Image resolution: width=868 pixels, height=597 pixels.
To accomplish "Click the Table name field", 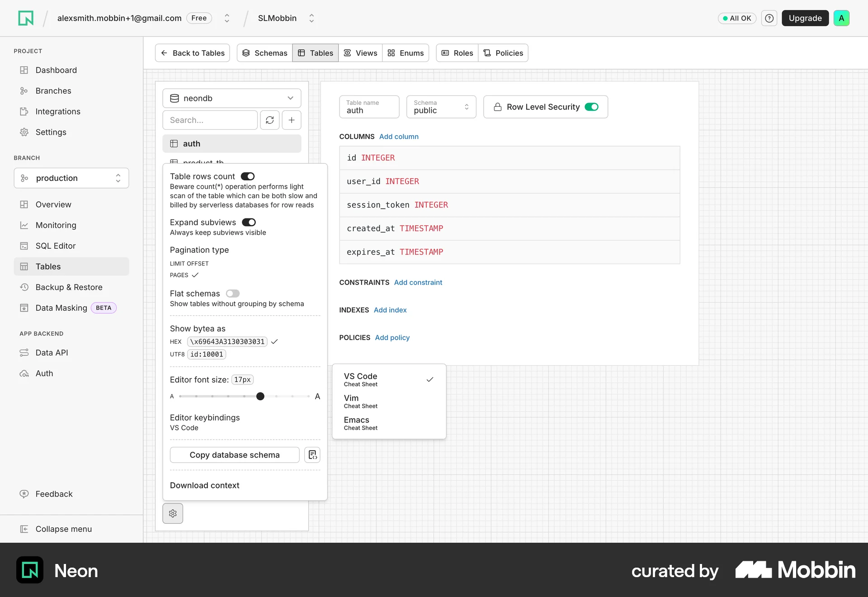I will click(369, 107).
